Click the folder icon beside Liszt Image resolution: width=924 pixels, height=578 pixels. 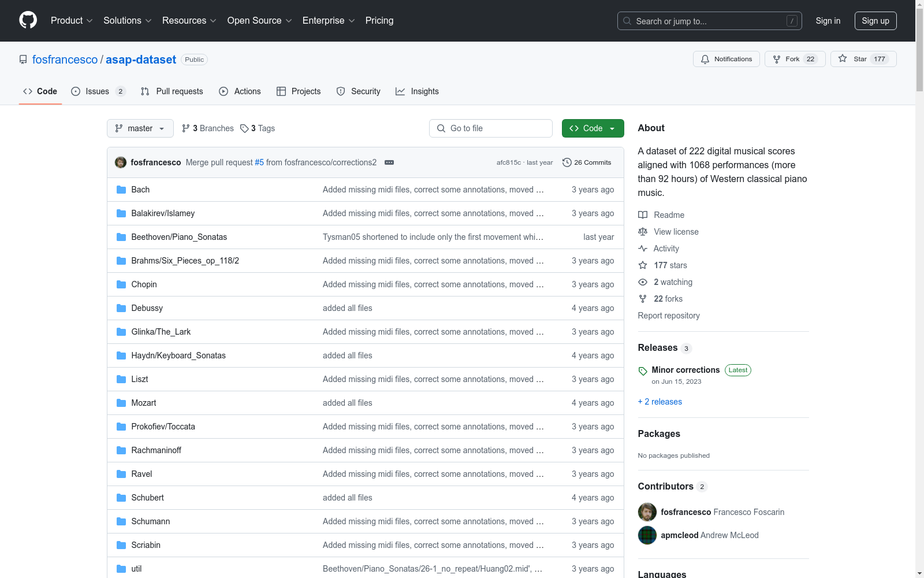[121, 379]
